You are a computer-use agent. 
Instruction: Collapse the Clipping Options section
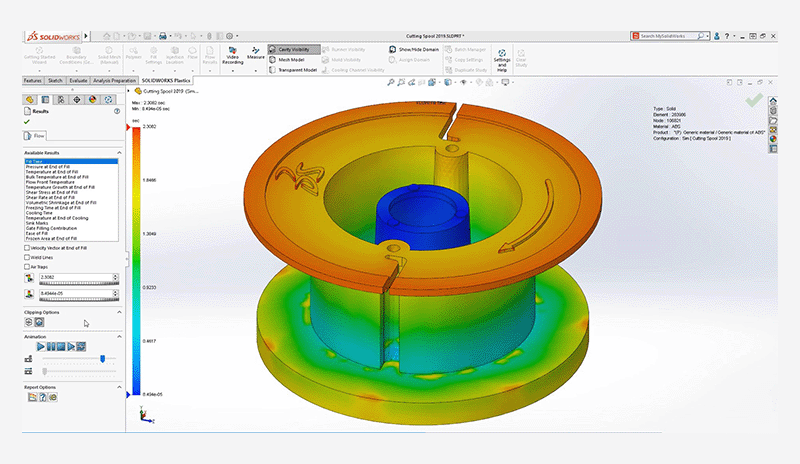(x=119, y=312)
